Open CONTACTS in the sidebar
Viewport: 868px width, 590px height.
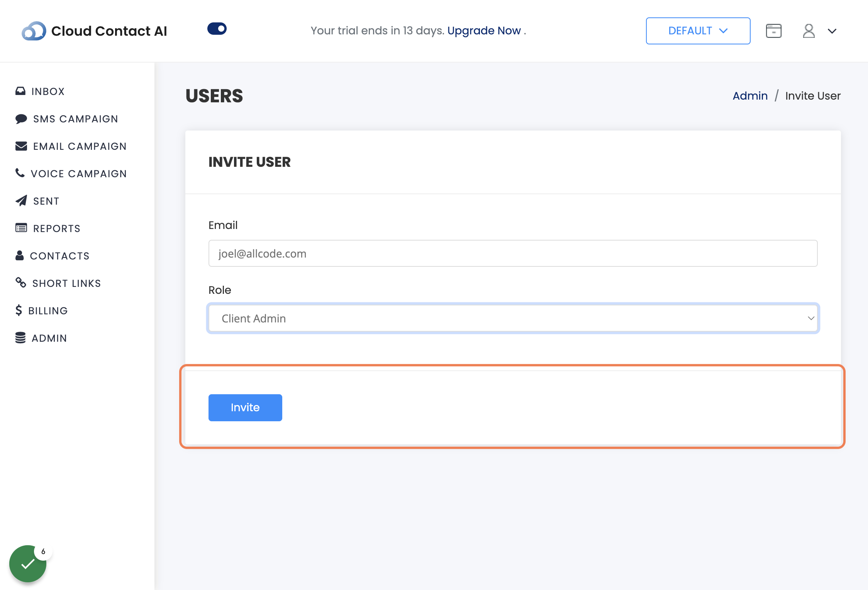(59, 256)
